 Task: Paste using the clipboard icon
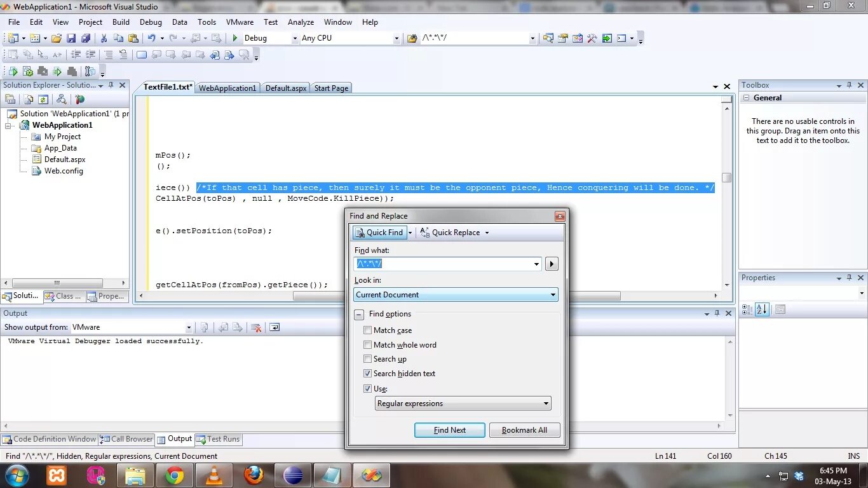pos(133,38)
